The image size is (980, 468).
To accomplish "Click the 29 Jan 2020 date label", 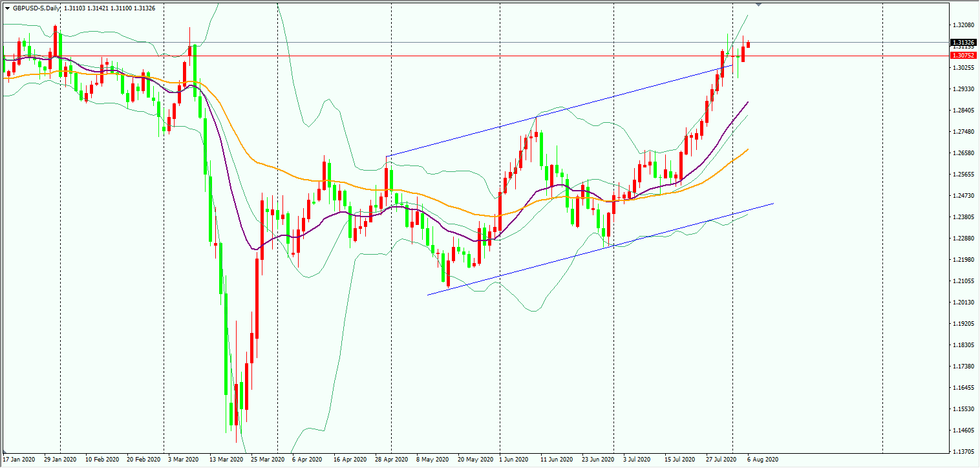I will pyautogui.click(x=61, y=460).
